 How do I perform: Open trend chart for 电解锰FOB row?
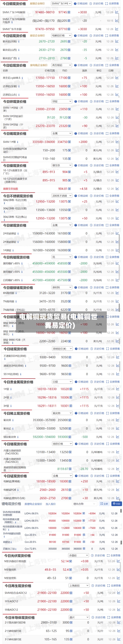[x=118, y=489]
